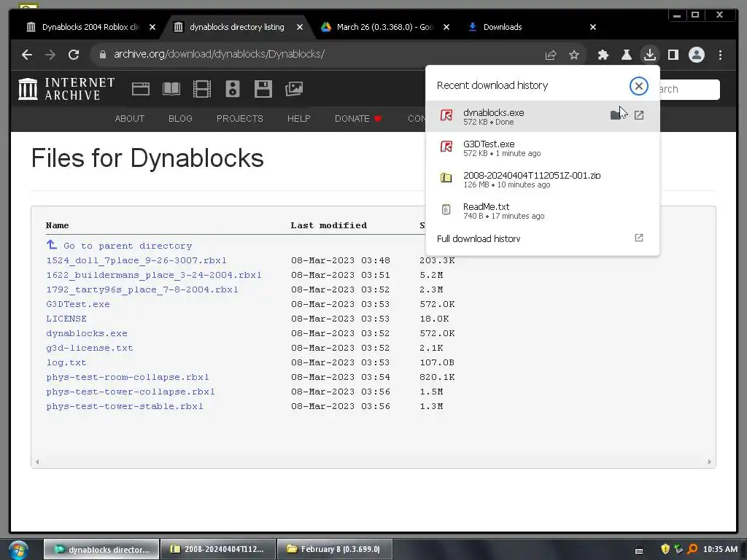Select G3DTest.exe in download history
This screenshot has height=560, width=747.
[x=543, y=148]
